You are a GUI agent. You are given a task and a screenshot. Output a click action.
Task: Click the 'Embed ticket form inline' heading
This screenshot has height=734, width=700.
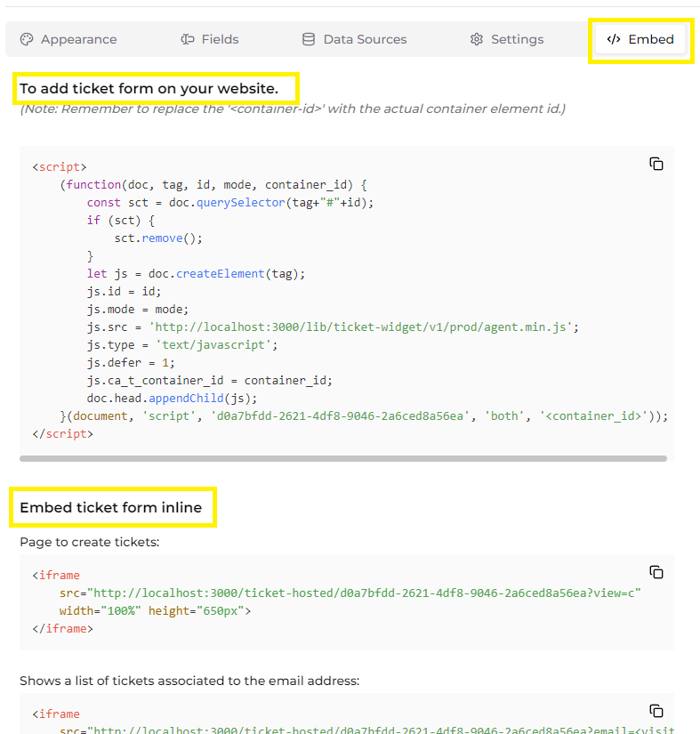(113, 507)
